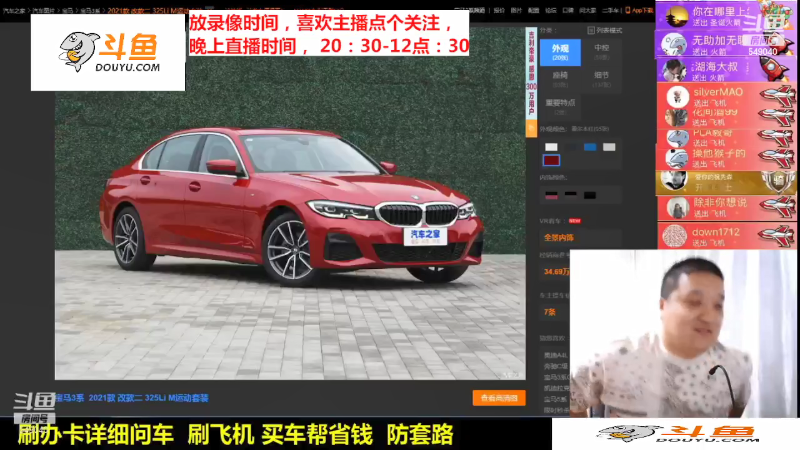Pick the white exterior color swatch
Screen dimensions: 800x450
(551, 147)
